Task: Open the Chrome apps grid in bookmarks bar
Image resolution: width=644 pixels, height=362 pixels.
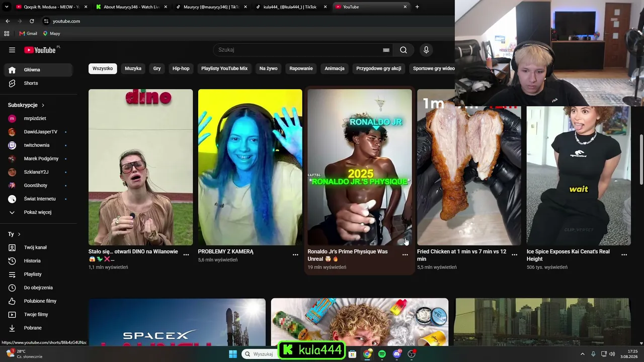Action: [x=7, y=33]
